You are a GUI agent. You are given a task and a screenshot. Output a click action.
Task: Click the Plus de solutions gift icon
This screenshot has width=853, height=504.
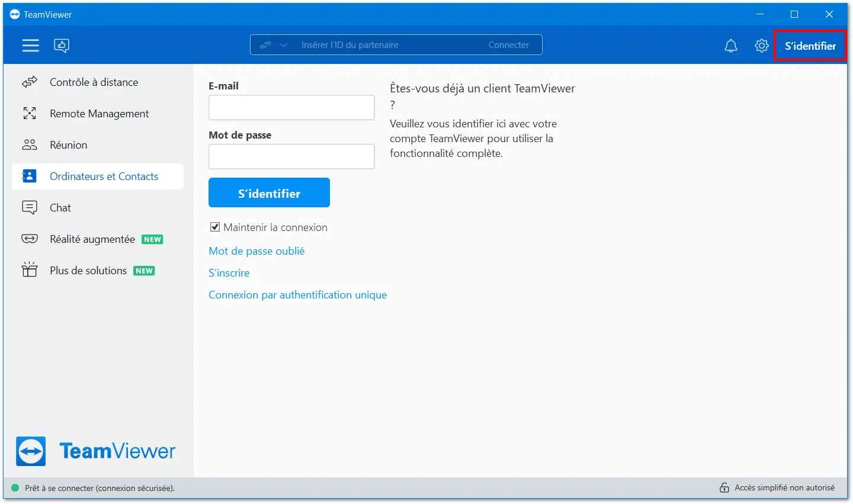point(30,270)
